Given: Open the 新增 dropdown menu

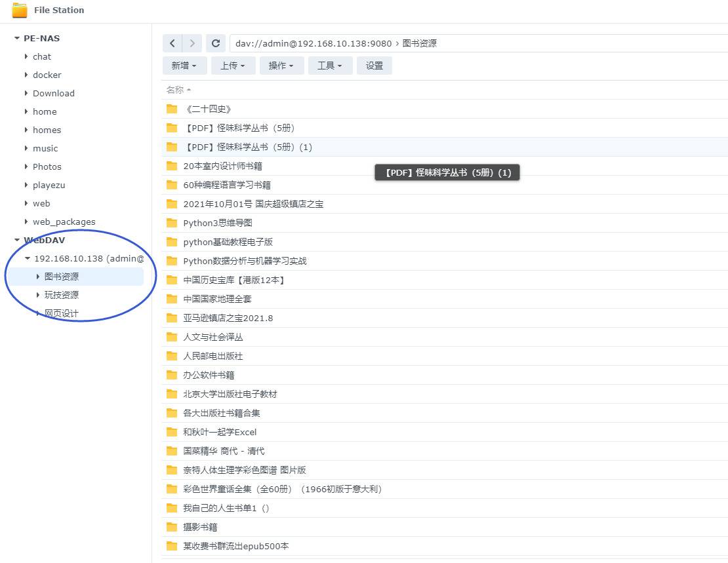Looking at the screenshot, I should tap(184, 66).
